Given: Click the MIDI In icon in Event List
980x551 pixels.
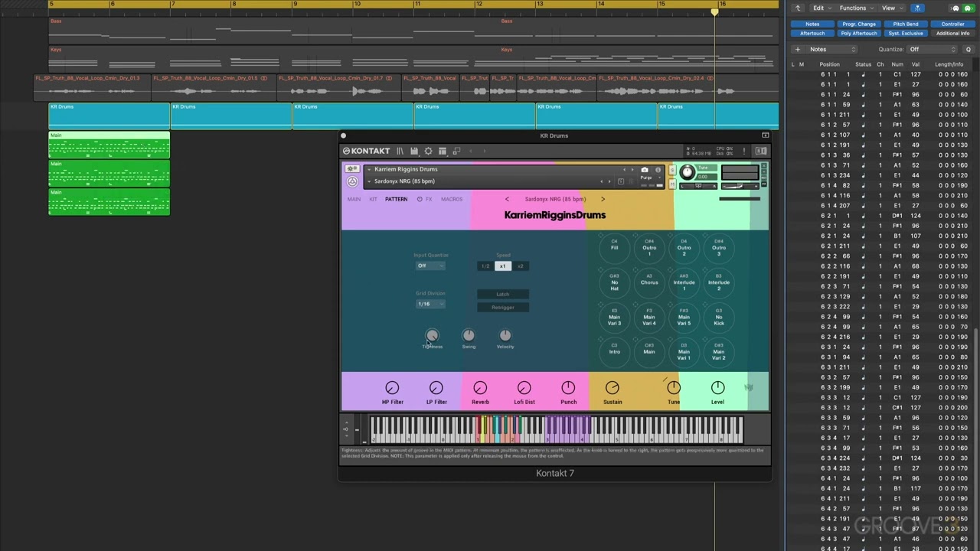Looking at the screenshot, I should click(x=955, y=8).
